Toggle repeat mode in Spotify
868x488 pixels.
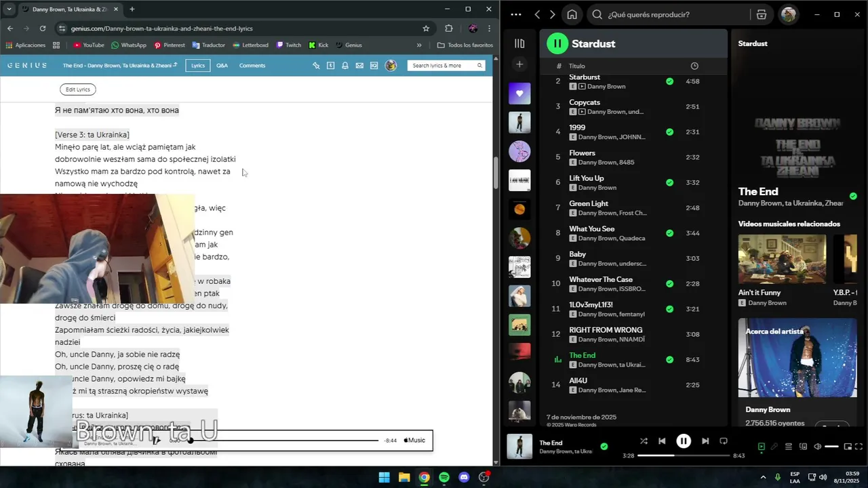724,441
